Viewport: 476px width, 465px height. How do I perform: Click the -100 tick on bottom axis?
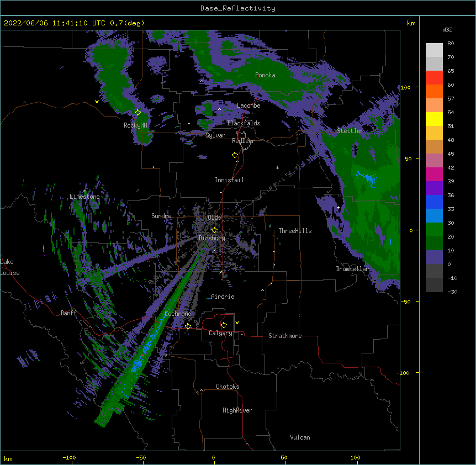69,457
